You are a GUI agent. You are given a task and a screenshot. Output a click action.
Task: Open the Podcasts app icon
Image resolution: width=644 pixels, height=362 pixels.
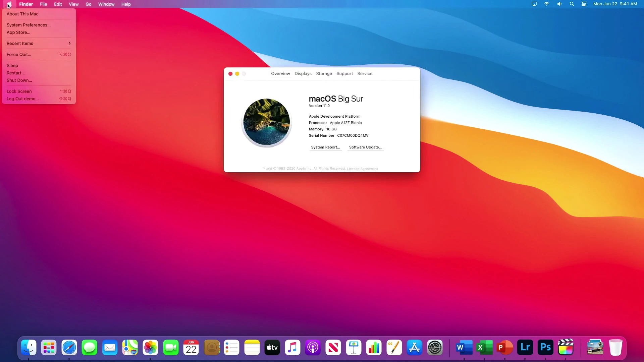point(313,348)
